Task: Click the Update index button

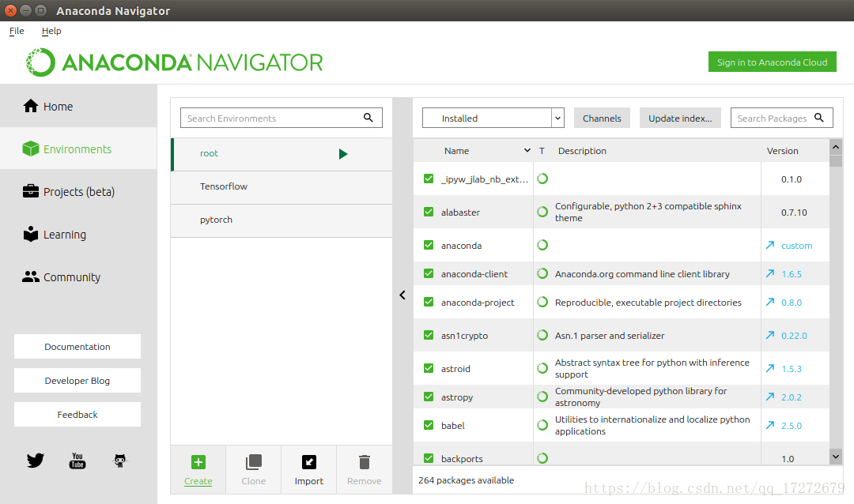Action: click(x=680, y=118)
